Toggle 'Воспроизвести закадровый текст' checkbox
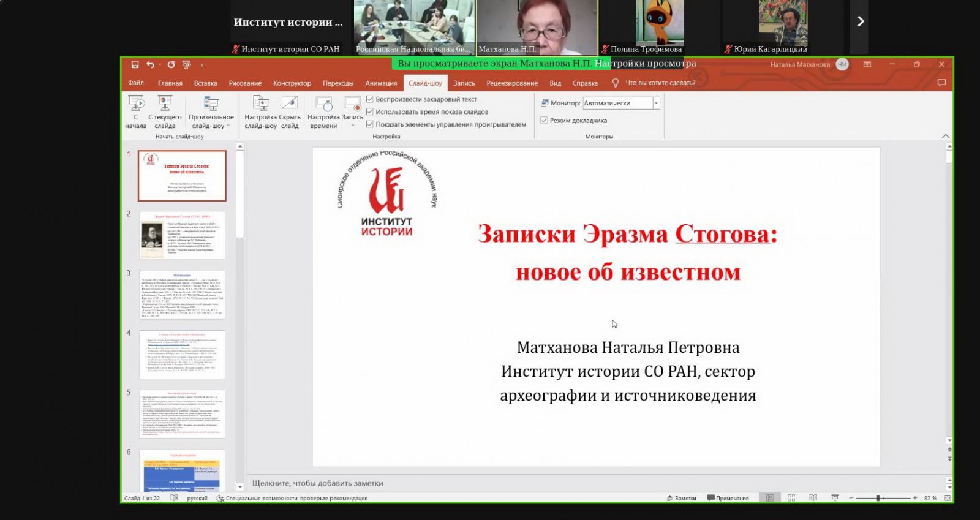This screenshot has height=520, width=980. tap(370, 99)
